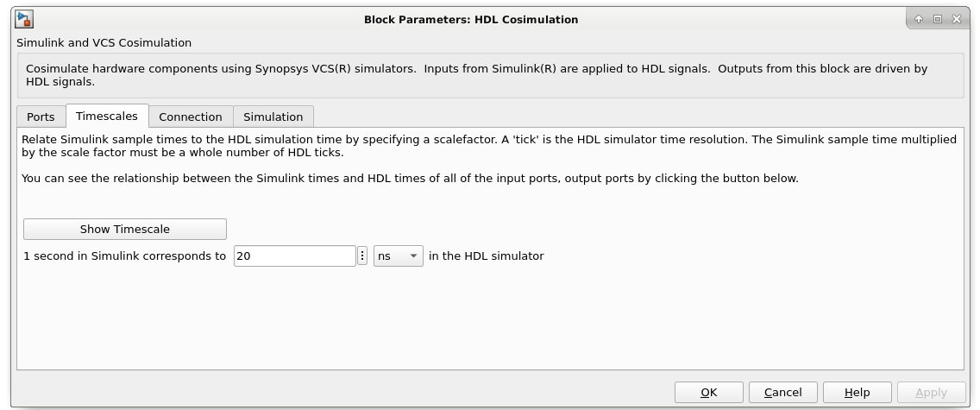Viewport: 980px width, 410px height.
Task: Click the Simulink and VCS Cosimulation heading
Action: coord(104,42)
